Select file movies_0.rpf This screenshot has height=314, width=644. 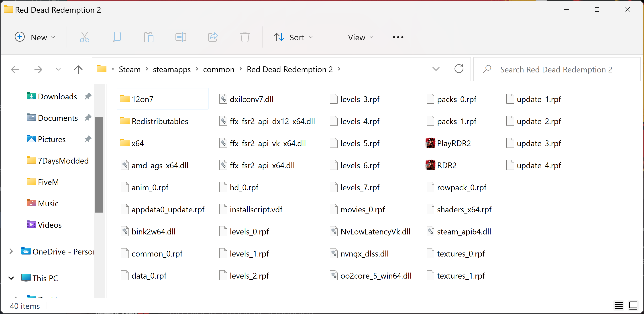point(357,209)
